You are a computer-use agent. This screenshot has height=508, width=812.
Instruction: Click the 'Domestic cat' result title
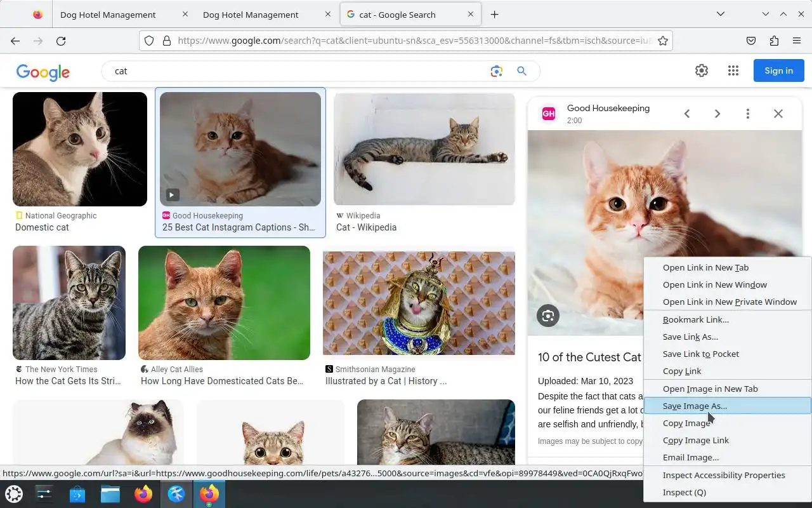42,227
